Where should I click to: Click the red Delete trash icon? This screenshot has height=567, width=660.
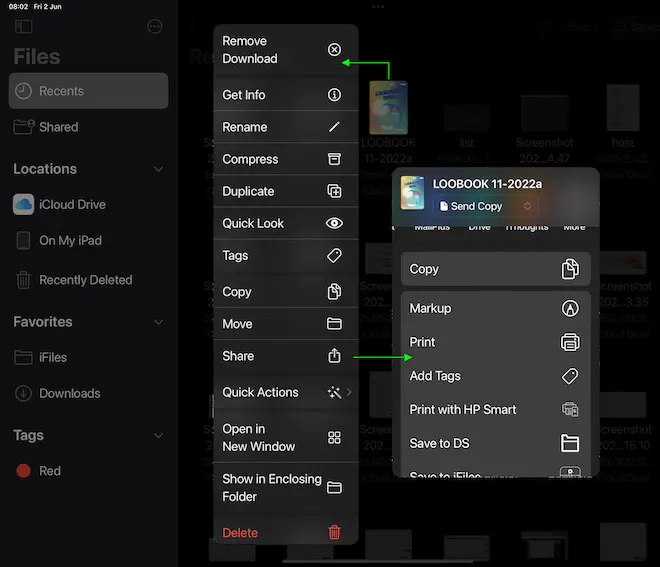(x=335, y=533)
